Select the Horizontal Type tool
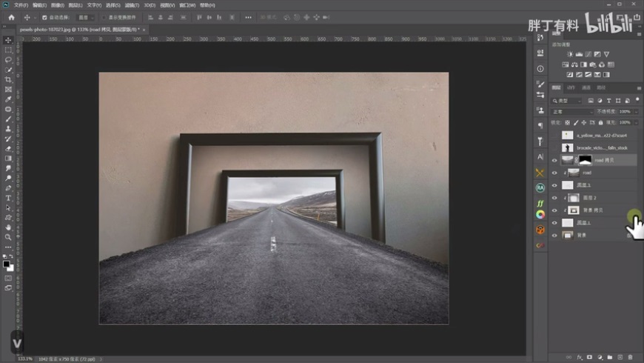The image size is (644, 363). (x=9, y=199)
